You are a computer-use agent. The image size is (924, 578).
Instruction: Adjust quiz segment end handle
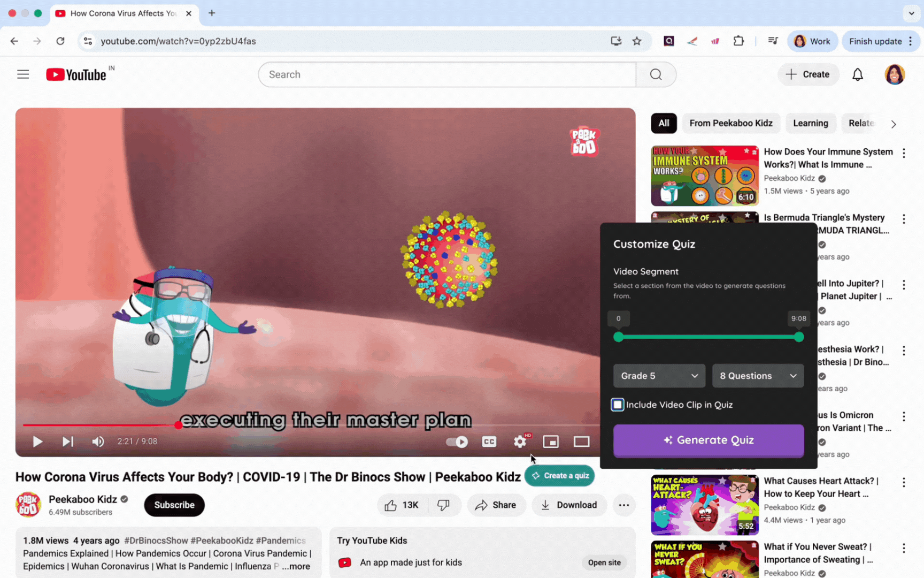click(x=799, y=337)
